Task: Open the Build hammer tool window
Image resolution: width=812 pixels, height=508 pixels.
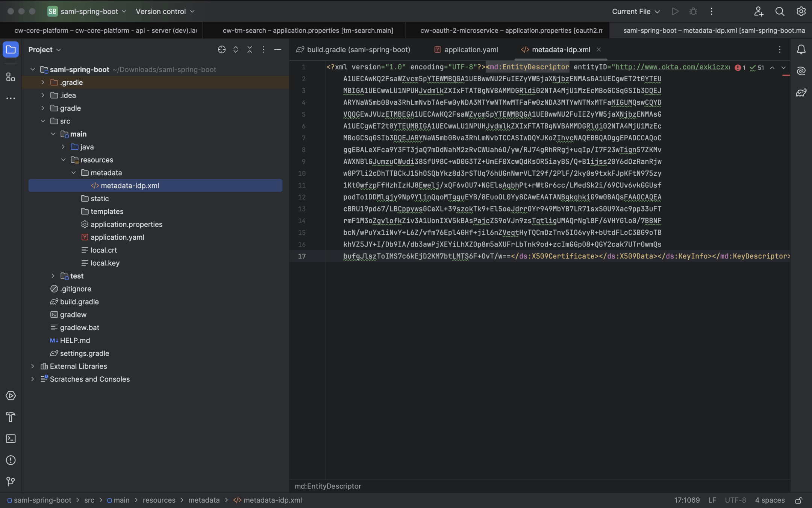Action: coord(11,417)
